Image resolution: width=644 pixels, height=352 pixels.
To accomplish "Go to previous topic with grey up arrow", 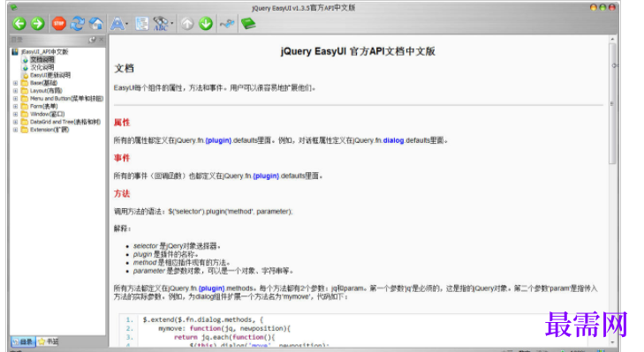I will (x=187, y=24).
